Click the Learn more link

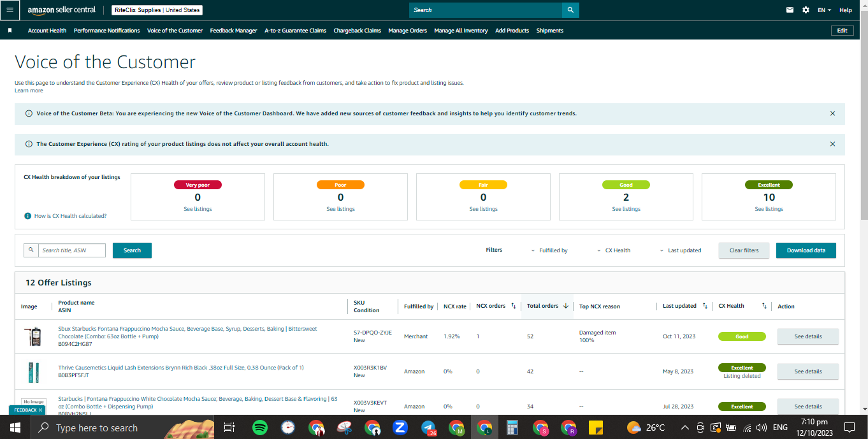click(x=29, y=90)
